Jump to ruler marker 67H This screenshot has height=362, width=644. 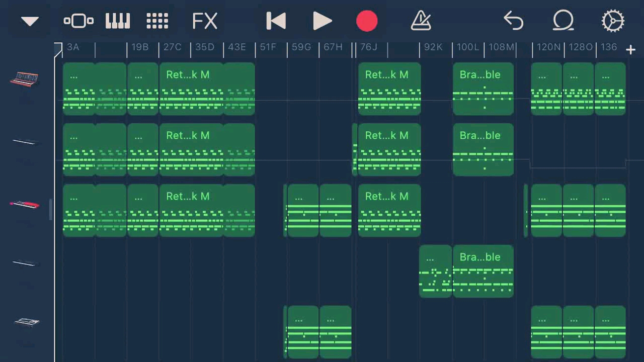point(333,47)
